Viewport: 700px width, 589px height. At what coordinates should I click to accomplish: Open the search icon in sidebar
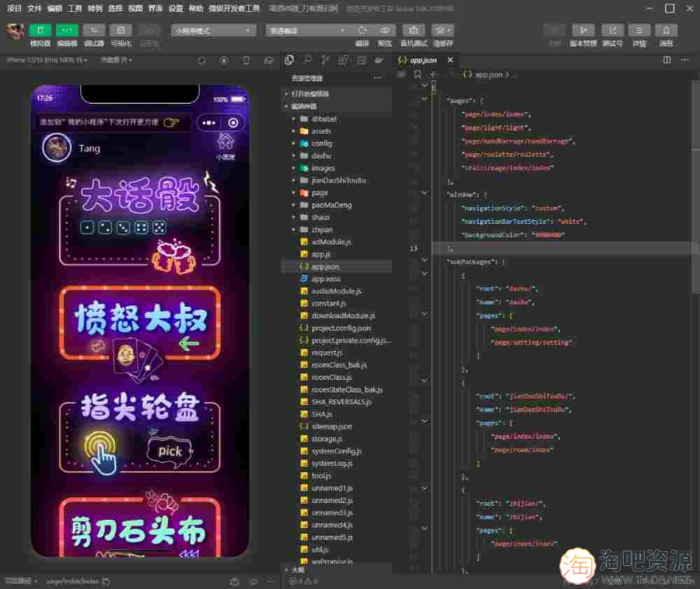click(307, 60)
